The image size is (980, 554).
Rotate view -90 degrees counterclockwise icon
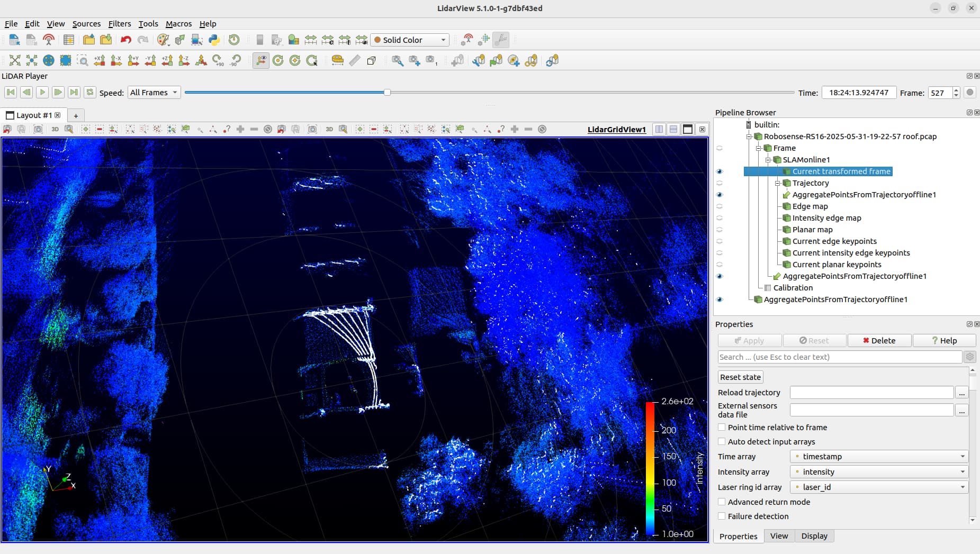(x=236, y=60)
